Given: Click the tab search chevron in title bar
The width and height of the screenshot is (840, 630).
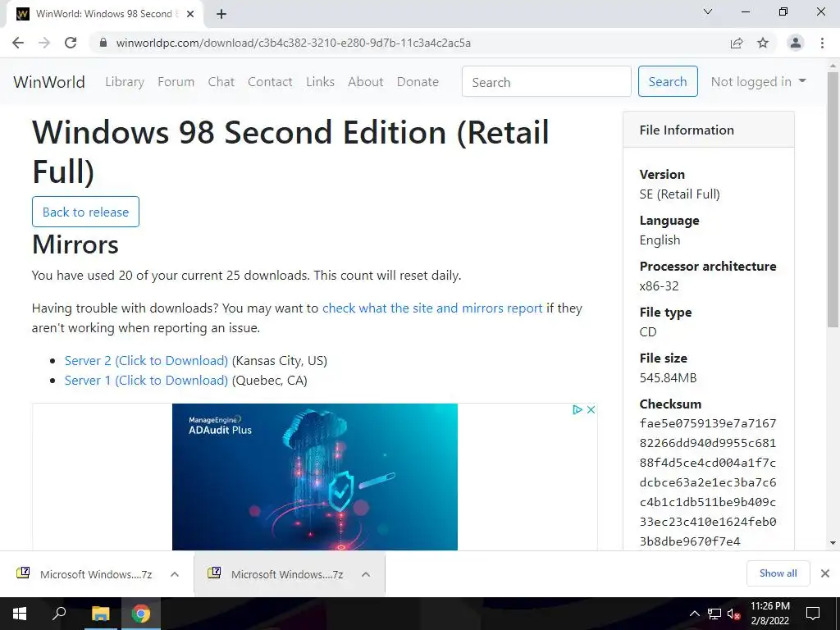Looking at the screenshot, I should click(708, 11).
